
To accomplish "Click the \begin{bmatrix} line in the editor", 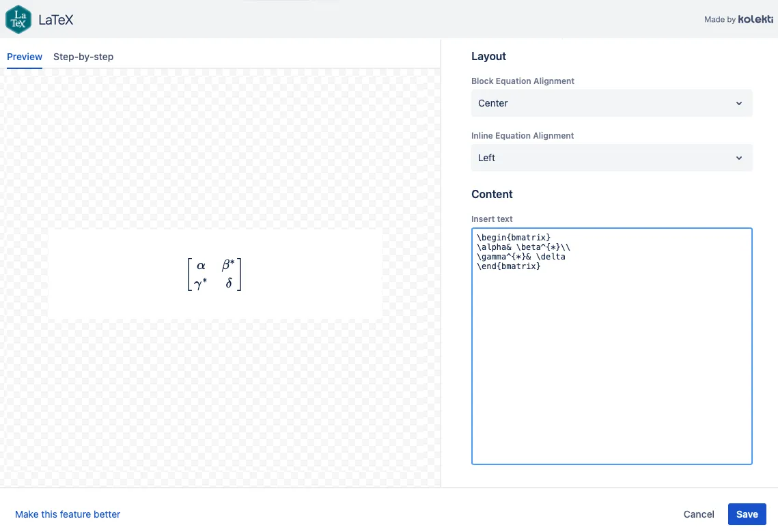I will [x=514, y=237].
